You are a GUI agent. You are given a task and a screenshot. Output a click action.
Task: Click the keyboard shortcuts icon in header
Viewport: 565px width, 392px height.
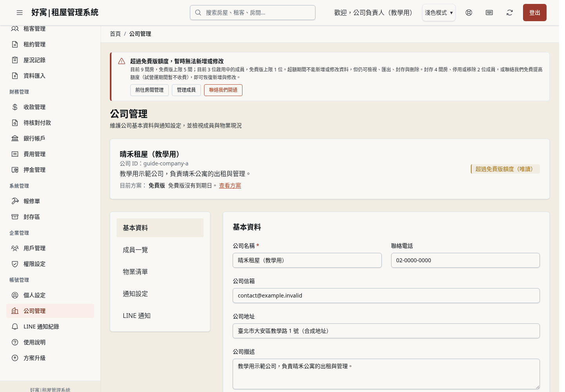click(x=489, y=13)
